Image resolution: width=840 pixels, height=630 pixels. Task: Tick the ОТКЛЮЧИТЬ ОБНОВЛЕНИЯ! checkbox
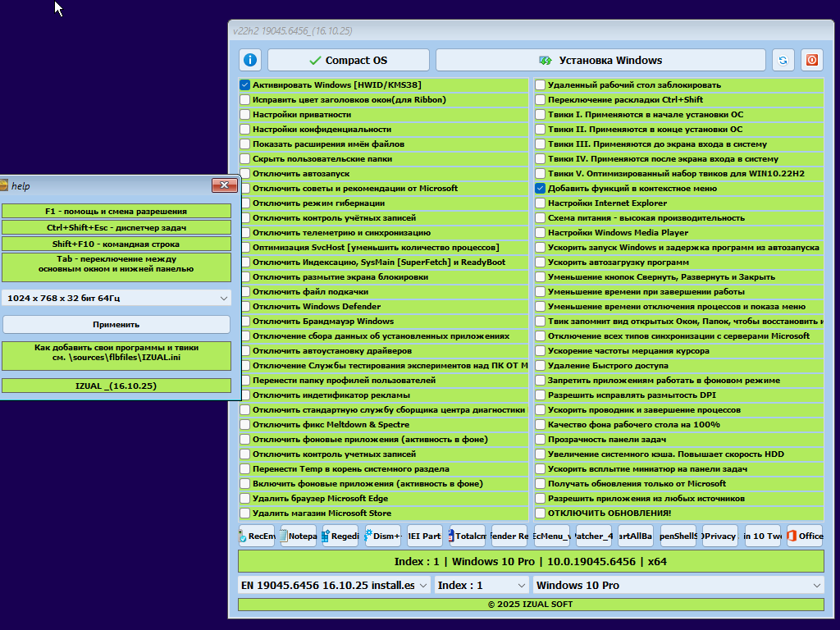(540, 514)
